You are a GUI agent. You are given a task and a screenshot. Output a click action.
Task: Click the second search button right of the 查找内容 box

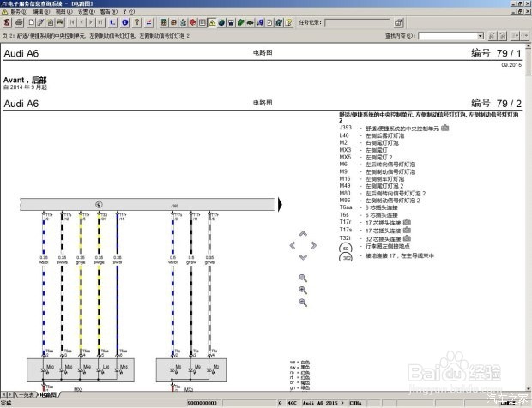click(503, 36)
